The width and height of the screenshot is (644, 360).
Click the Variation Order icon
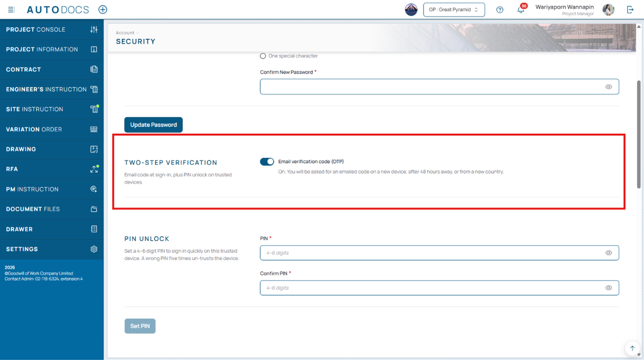(x=94, y=129)
